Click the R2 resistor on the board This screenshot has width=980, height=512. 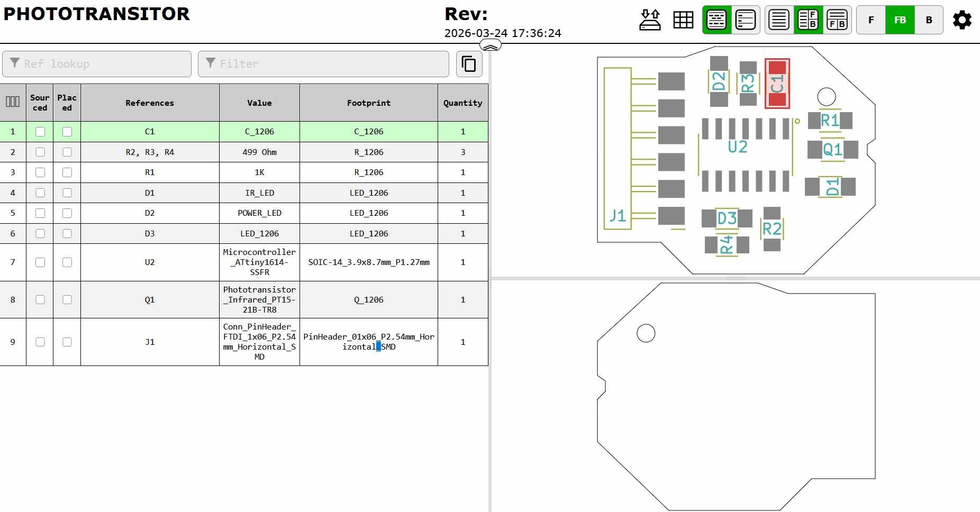pos(772,229)
